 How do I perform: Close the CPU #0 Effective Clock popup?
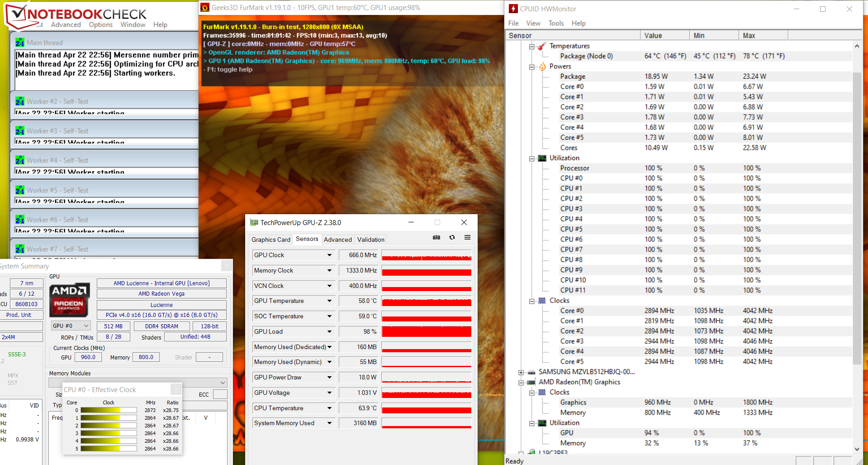tap(176, 389)
